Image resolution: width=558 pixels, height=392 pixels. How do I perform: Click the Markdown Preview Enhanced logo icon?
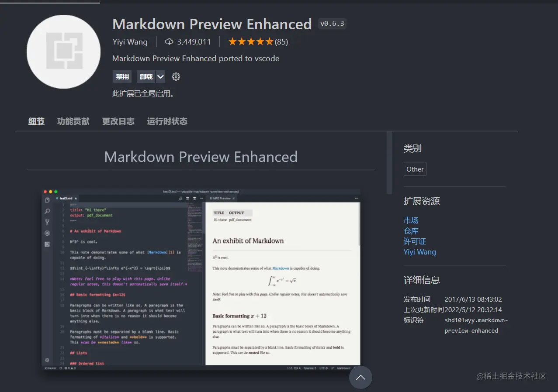coord(64,52)
